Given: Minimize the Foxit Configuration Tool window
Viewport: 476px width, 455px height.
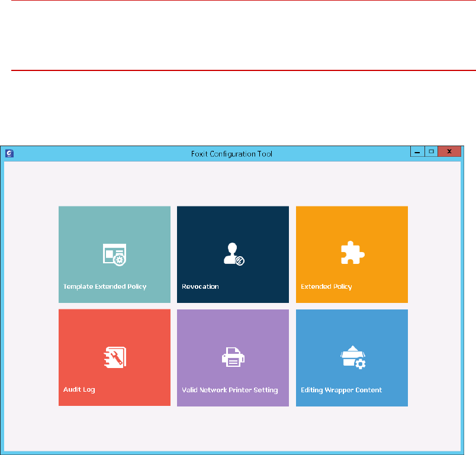Looking at the screenshot, I should click(417, 151).
